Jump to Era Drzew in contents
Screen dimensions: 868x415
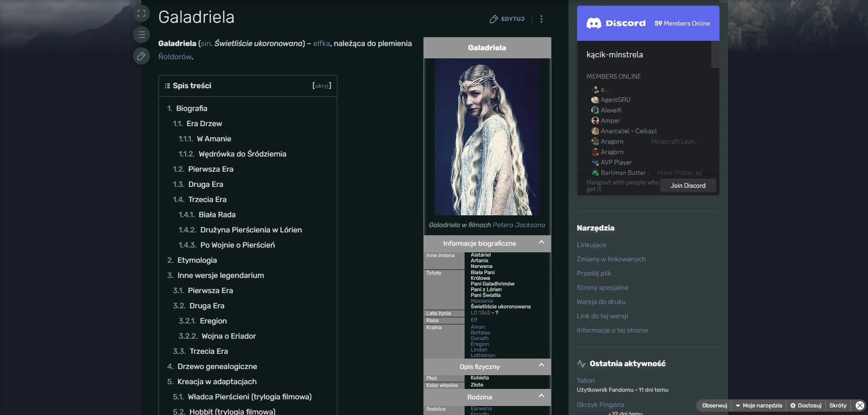point(204,124)
